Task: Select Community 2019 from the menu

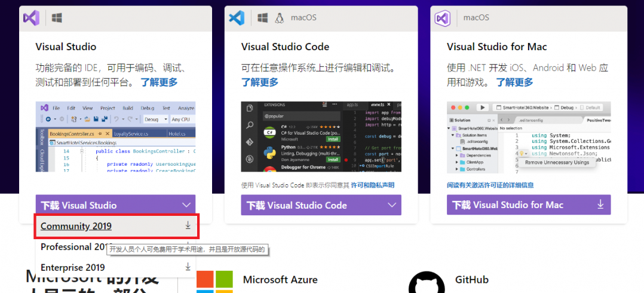Action: click(x=116, y=226)
